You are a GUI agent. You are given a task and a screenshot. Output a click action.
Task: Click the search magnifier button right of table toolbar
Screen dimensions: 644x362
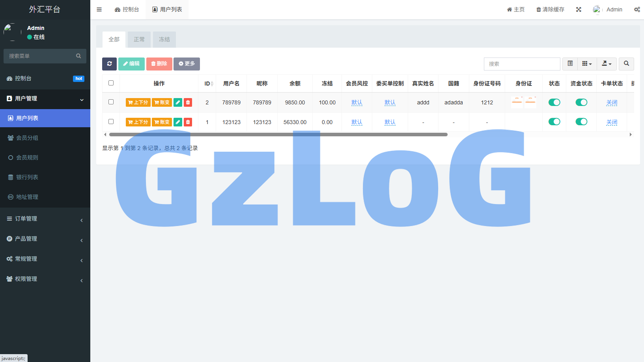pyautogui.click(x=626, y=64)
